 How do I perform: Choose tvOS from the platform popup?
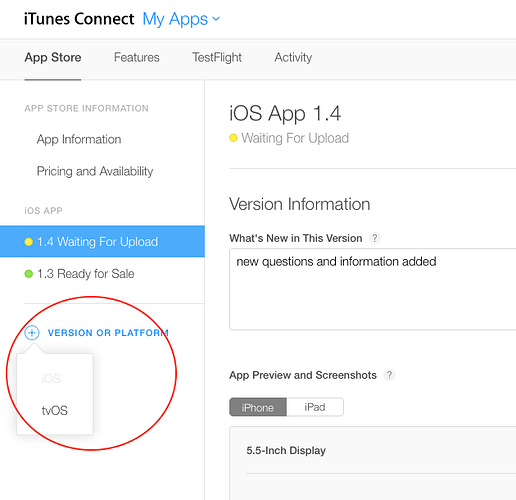[x=55, y=410]
